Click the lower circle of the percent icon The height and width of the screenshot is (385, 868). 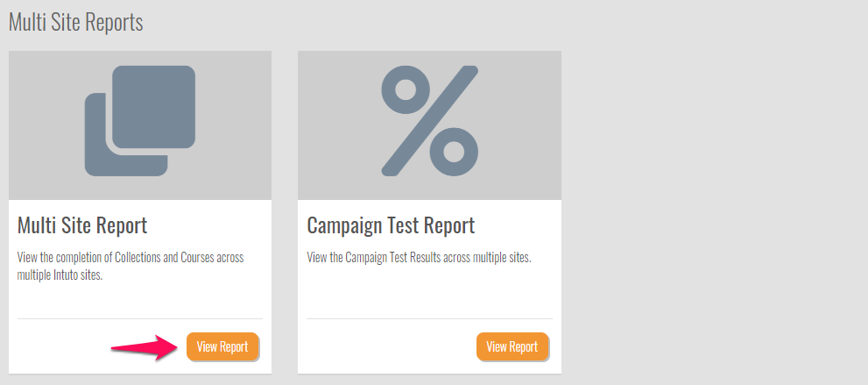point(454,150)
